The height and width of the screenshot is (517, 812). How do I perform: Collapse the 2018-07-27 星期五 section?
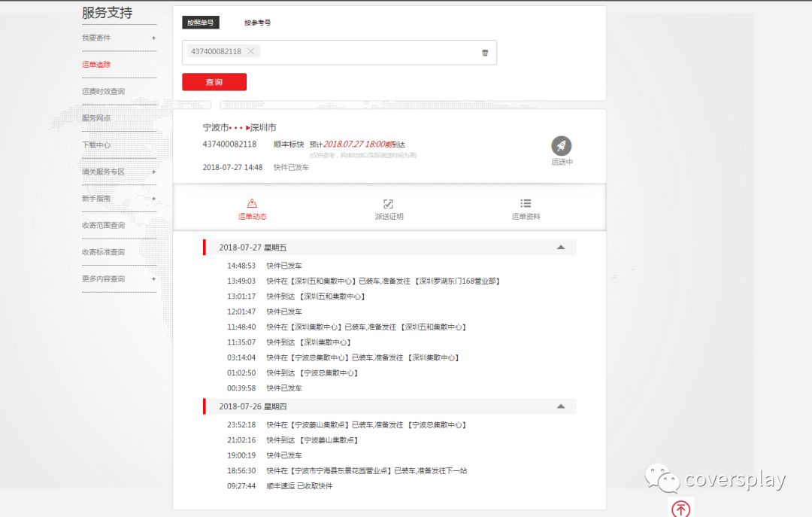coord(560,248)
